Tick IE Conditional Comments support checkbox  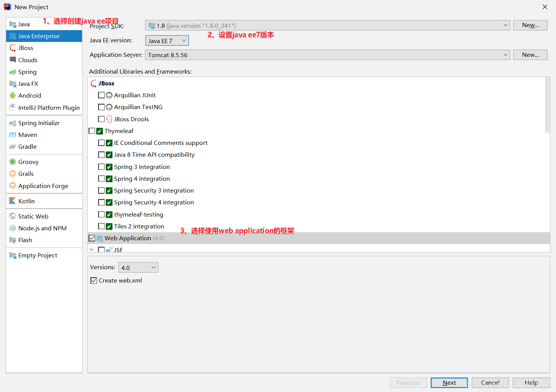(x=101, y=143)
